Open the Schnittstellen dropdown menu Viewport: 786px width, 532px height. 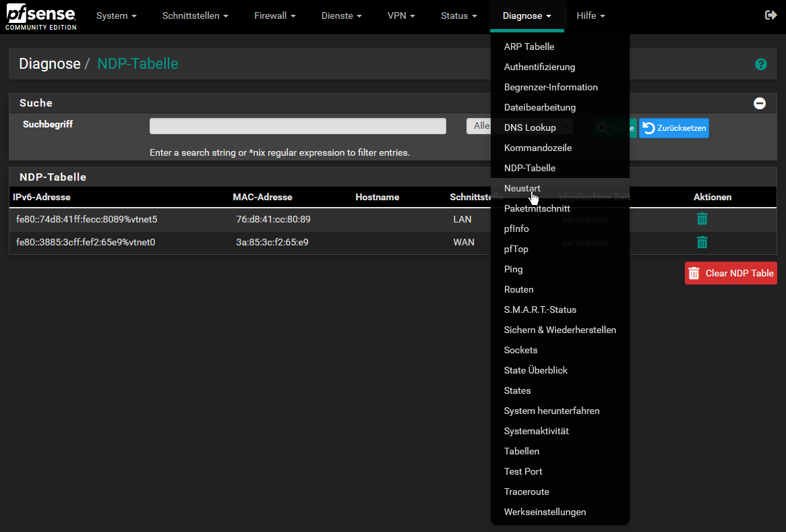pyautogui.click(x=195, y=16)
